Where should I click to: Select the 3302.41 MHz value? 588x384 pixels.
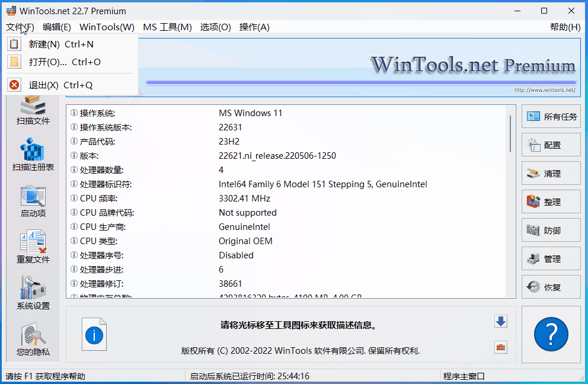coord(244,199)
